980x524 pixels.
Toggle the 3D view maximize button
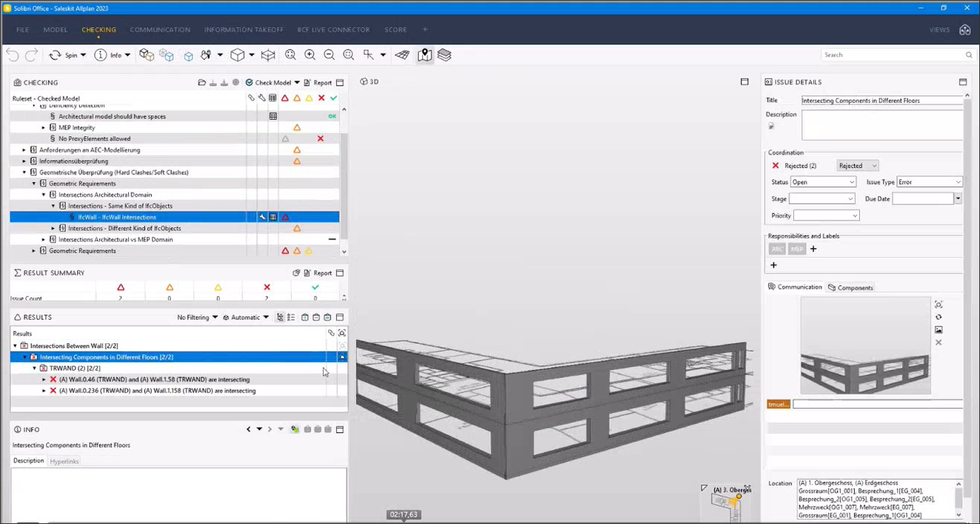click(x=744, y=82)
